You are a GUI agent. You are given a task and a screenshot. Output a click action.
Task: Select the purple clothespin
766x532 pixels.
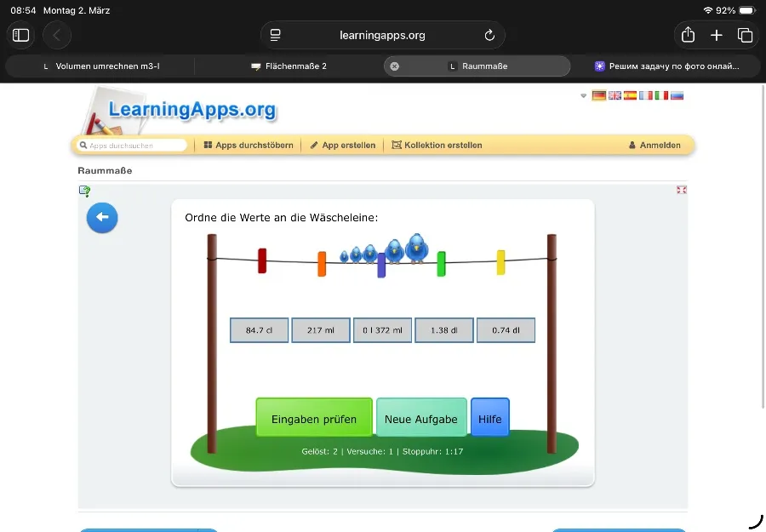click(381, 266)
